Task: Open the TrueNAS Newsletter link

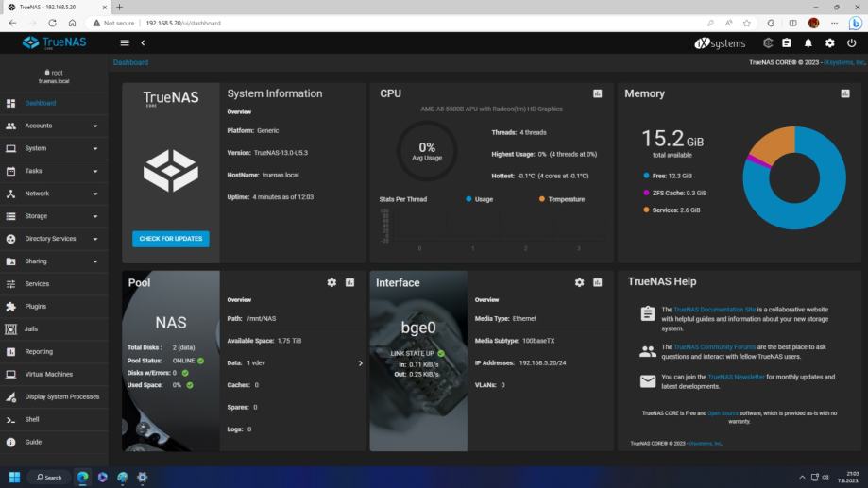Action: (x=737, y=377)
